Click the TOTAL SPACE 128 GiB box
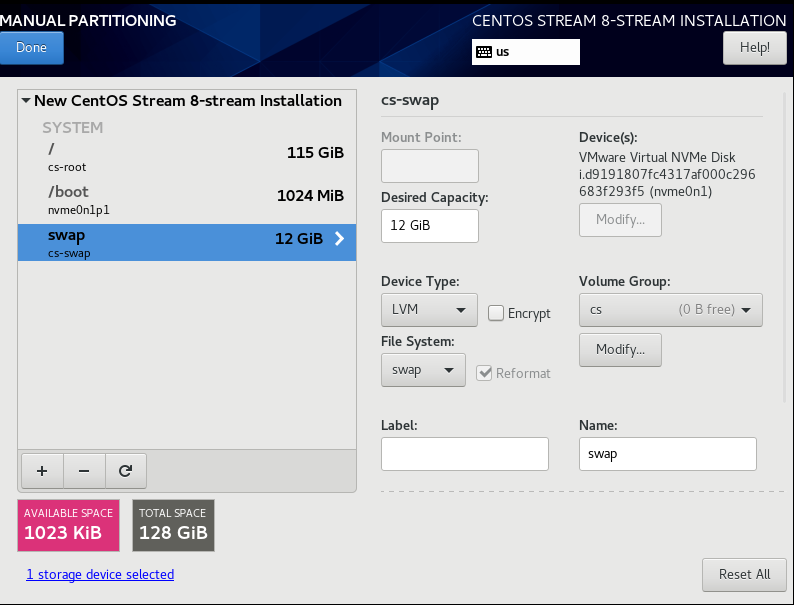Viewport: 794px width, 605px height. point(173,525)
